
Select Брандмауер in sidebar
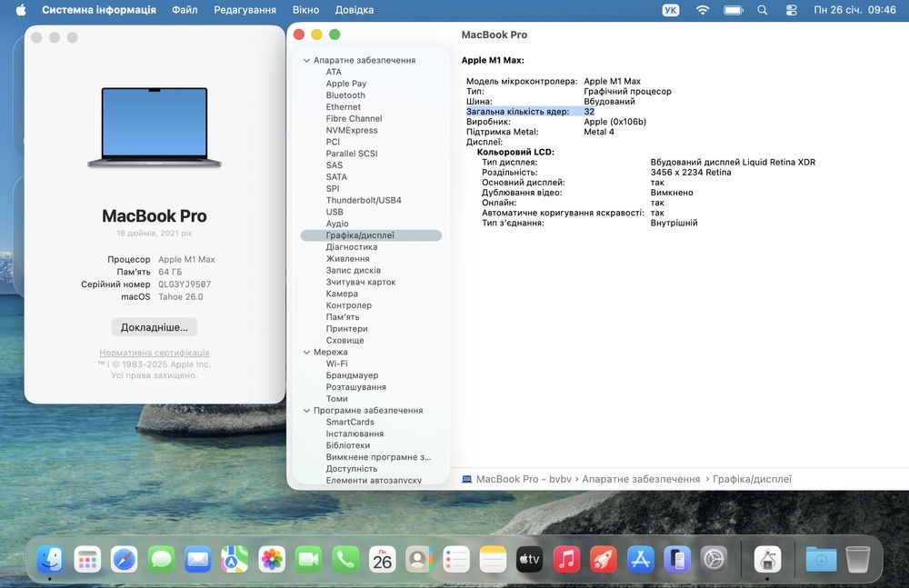tap(352, 375)
